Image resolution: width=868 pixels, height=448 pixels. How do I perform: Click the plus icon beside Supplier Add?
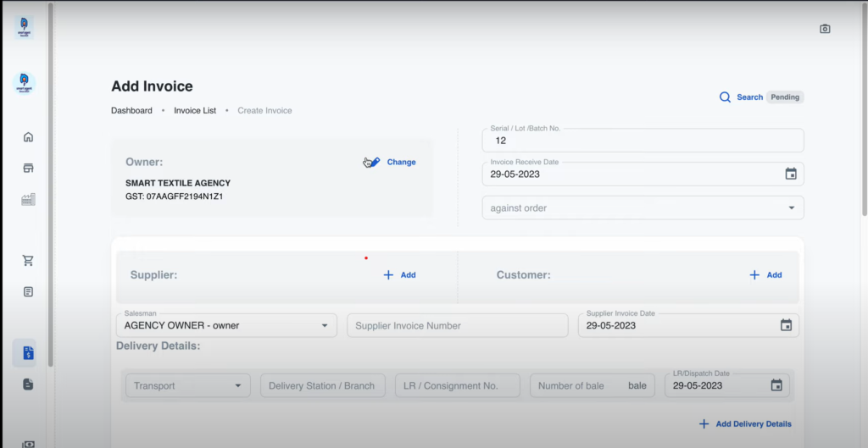click(x=388, y=275)
